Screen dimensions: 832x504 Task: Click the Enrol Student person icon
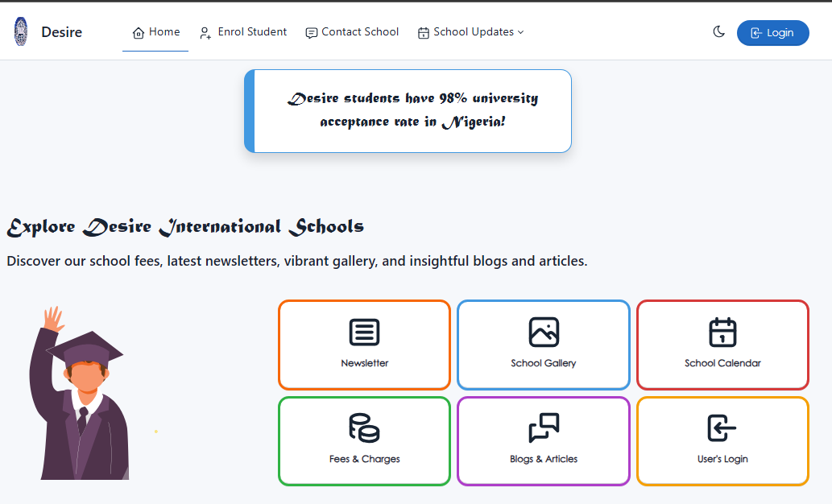205,32
